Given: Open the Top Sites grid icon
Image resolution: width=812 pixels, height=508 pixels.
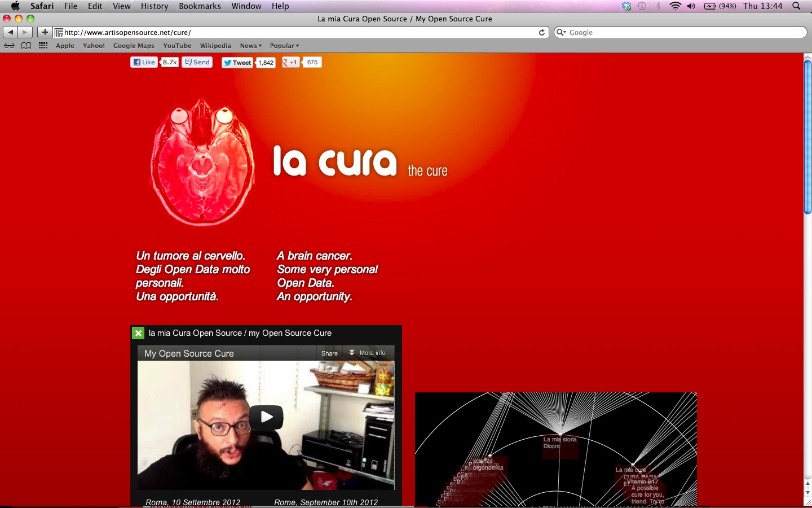Looking at the screenshot, I should (43, 46).
